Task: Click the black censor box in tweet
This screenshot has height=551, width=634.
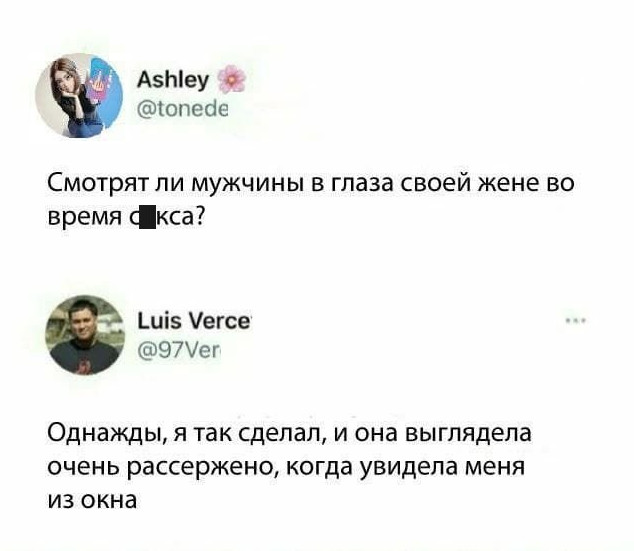Action: (x=148, y=218)
